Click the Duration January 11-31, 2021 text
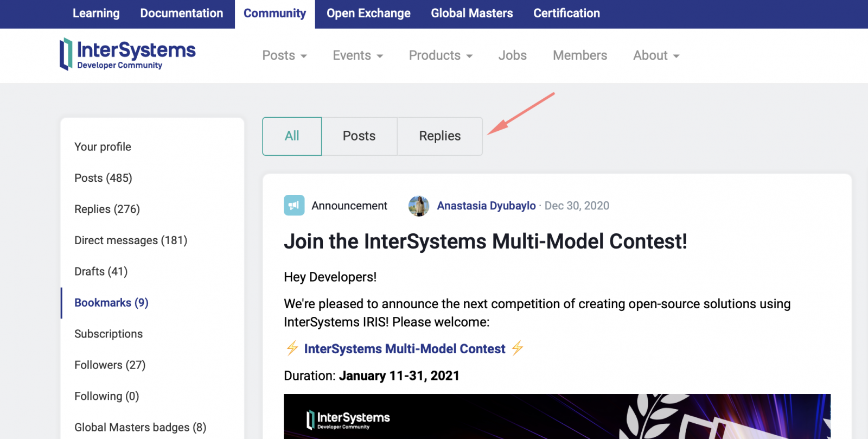 372,376
